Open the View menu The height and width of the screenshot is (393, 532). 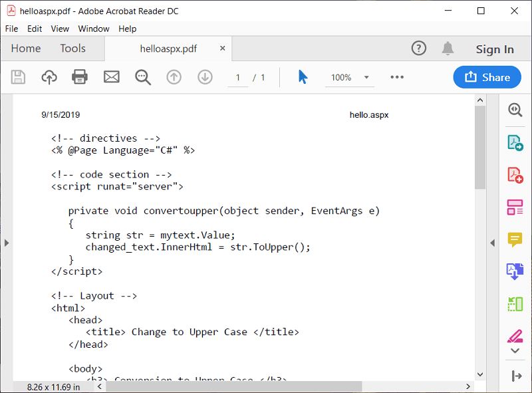pyautogui.click(x=60, y=29)
